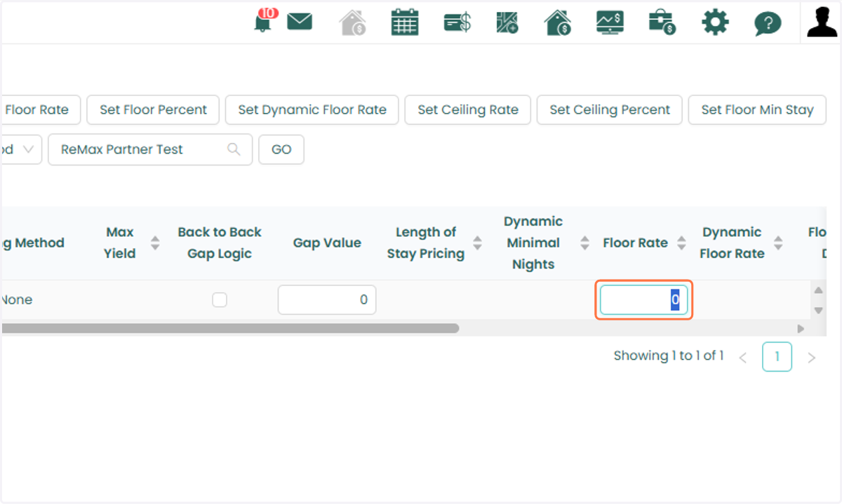842x504 pixels.
Task: Click the Floor Rate input field
Action: (x=644, y=300)
